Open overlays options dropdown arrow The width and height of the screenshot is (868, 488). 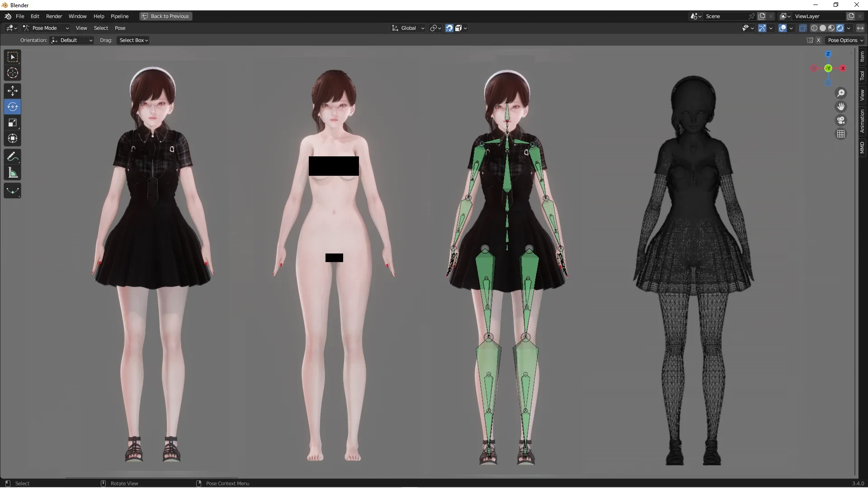point(791,28)
